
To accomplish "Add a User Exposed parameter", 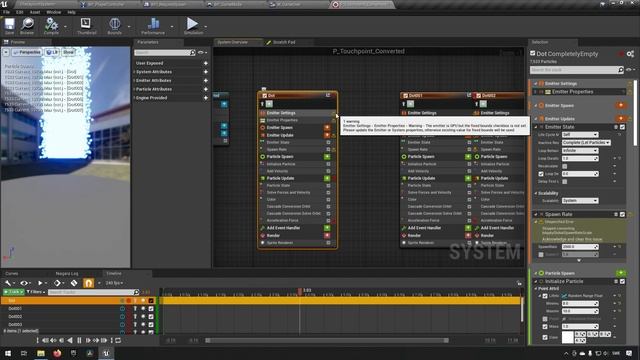I will click(206, 63).
